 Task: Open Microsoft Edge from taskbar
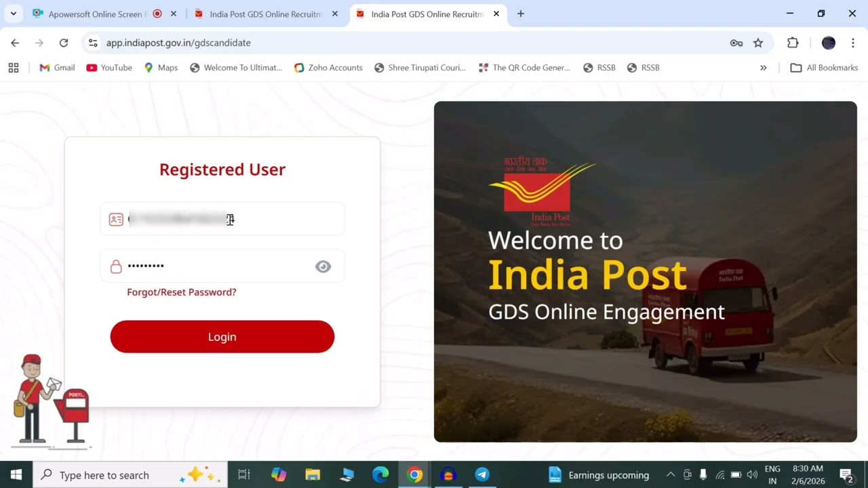click(380, 475)
